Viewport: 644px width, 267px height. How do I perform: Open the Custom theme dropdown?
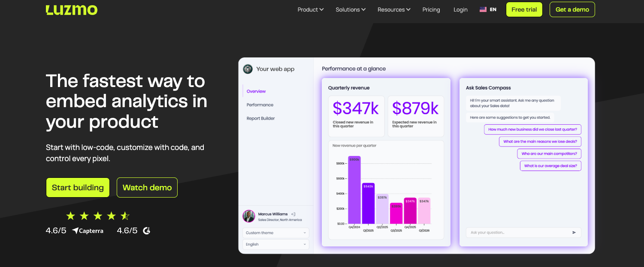coord(276,233)
